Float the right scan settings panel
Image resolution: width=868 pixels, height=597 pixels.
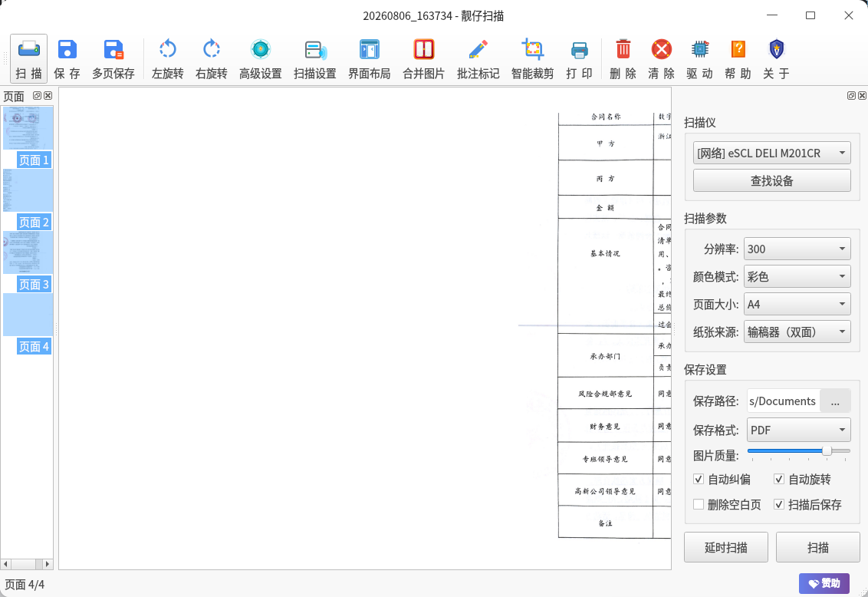click(x=851, y=96)
